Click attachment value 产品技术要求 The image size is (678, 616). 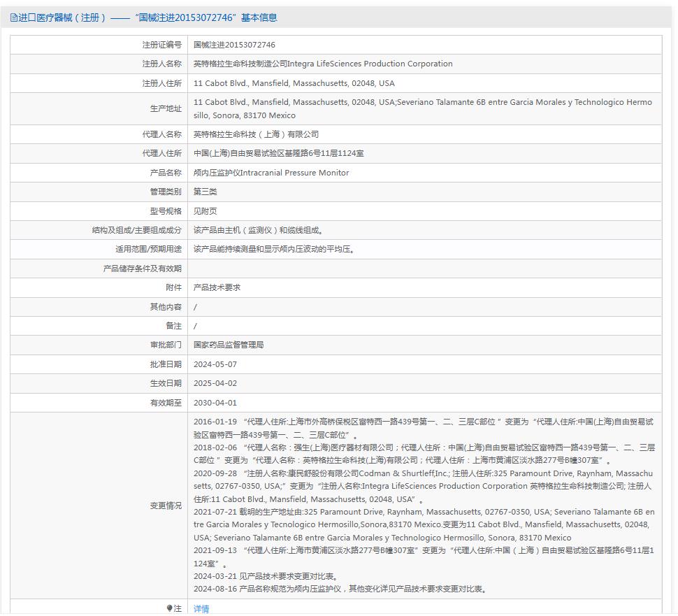point(217,287)
